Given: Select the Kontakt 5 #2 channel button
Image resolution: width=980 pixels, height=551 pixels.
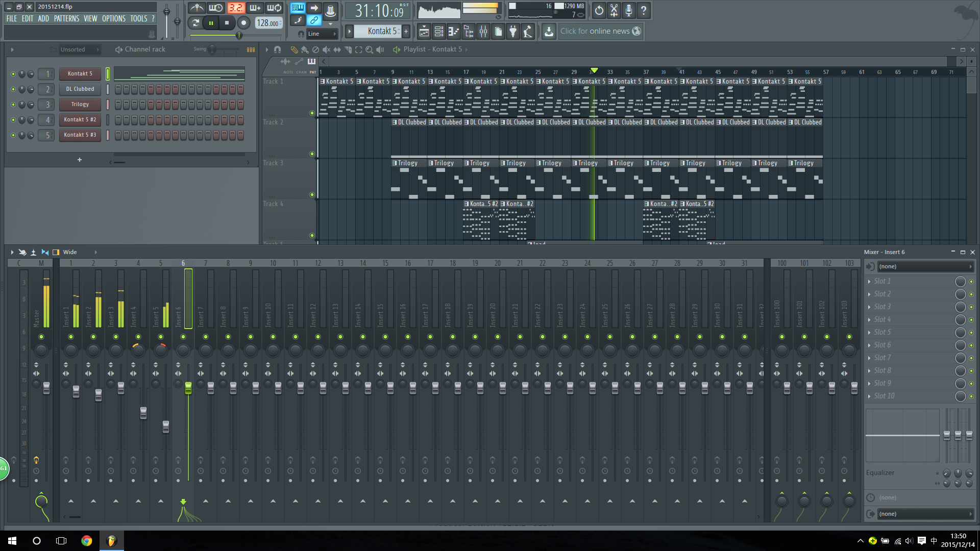Looking at the screenshot, I should click(80, 120).
